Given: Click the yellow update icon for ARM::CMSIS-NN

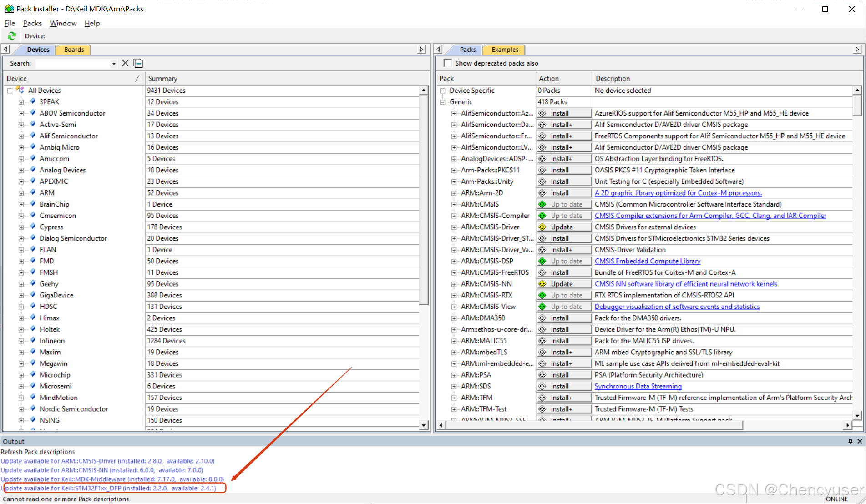Looking at the screenshot, I should [542, 284].
